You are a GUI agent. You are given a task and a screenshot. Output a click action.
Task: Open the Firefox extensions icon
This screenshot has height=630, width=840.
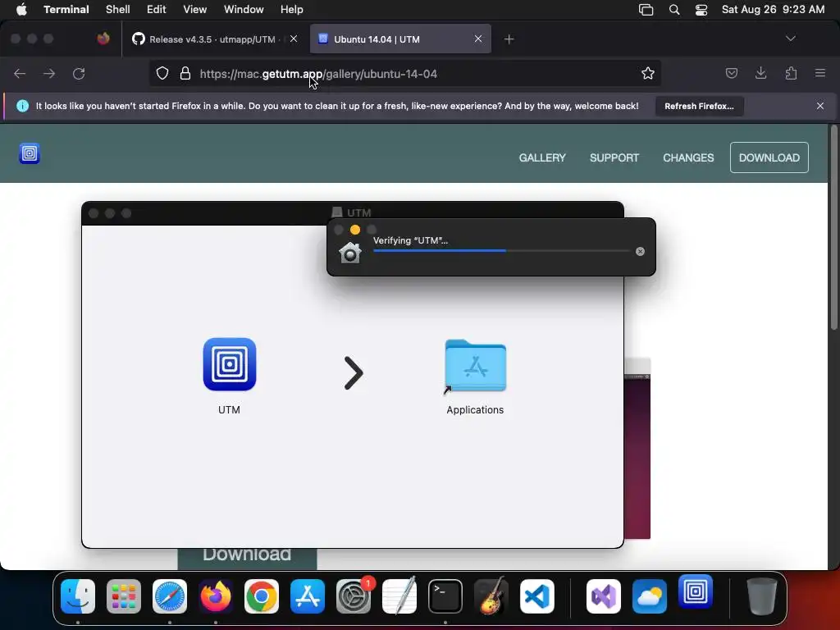[x=791, y=73]
